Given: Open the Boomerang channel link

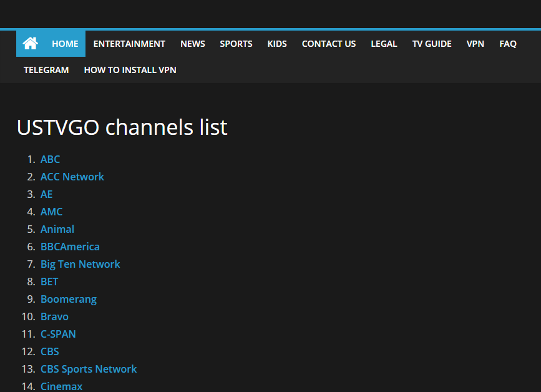Looking at the screenshot, I should point(69,299).
